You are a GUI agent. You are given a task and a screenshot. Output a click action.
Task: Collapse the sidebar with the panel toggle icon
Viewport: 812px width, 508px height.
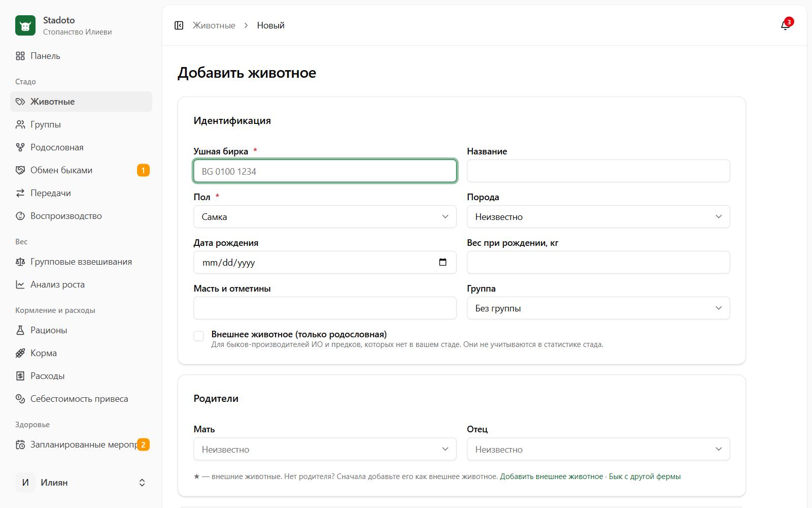click(179, 25)
